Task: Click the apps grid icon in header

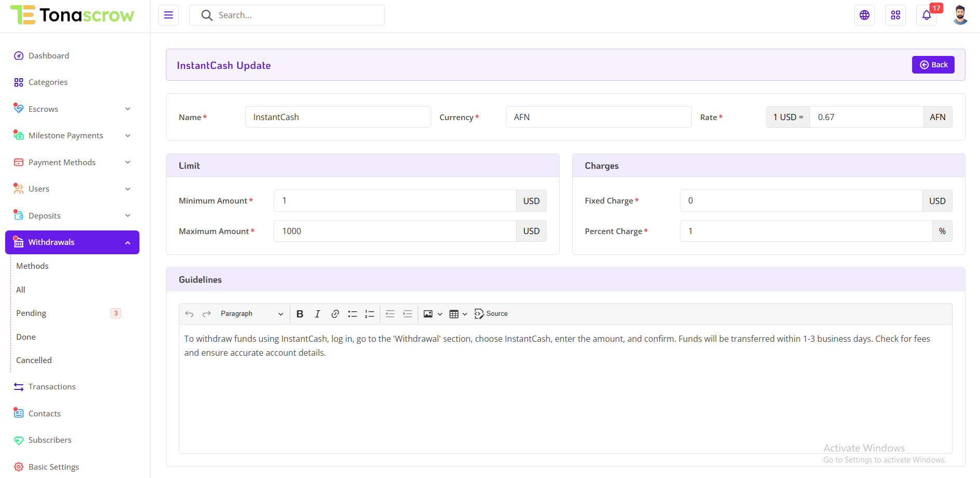Action: coord(896,15)
